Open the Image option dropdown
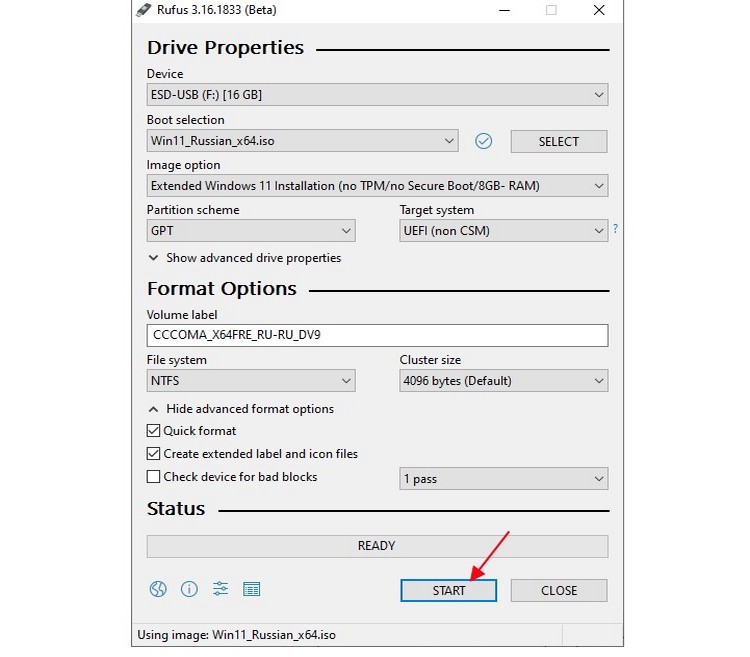This screenshot has height=657, width=750. tap(377, 186)
